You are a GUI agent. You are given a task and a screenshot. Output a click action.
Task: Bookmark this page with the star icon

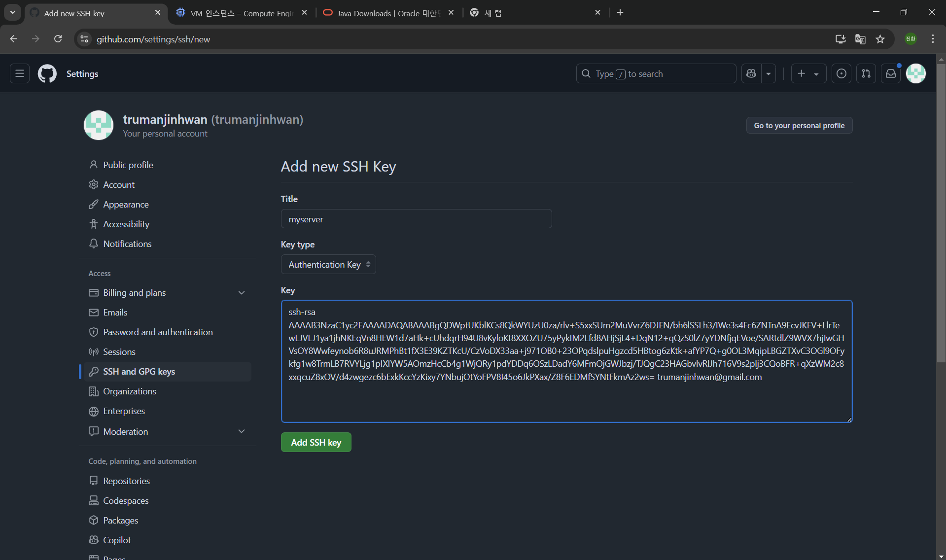[880, 39]
